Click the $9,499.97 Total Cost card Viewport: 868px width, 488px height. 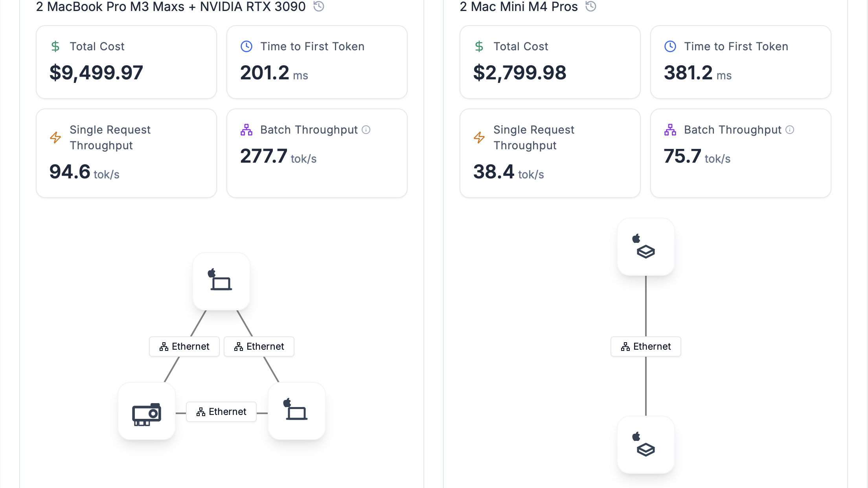pos(126,62)
